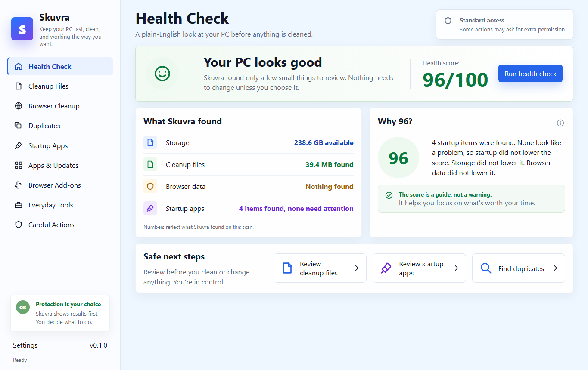Click the What Skuvra found heading
The height and width of the screenshot is (370, 588).
(183, 121)
